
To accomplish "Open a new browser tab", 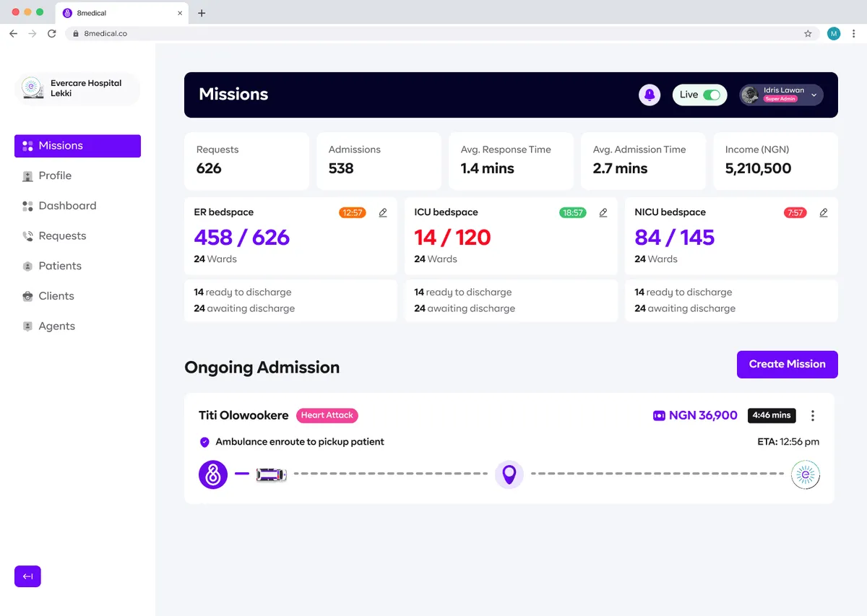I will click(x=202, y=13).
